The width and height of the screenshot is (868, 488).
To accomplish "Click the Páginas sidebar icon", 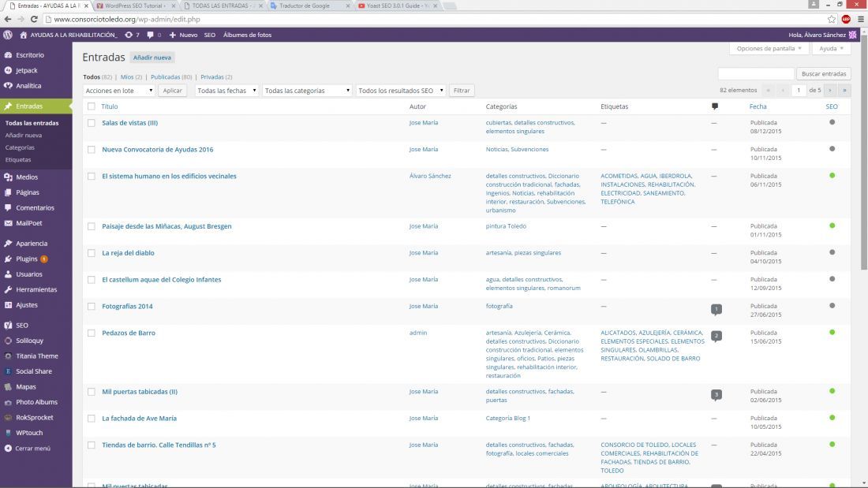I will click(x=8, y=192).
